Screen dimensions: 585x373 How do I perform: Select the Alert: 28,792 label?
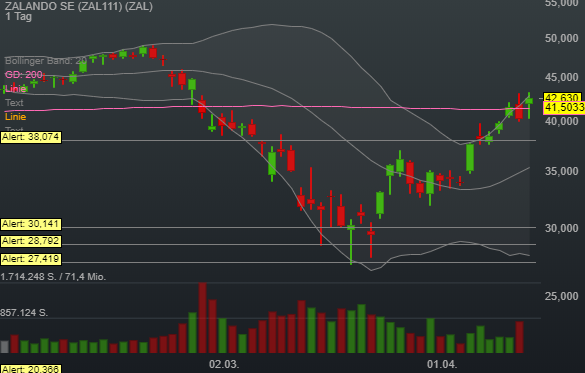pyautogui.click(x=31, y=241)
